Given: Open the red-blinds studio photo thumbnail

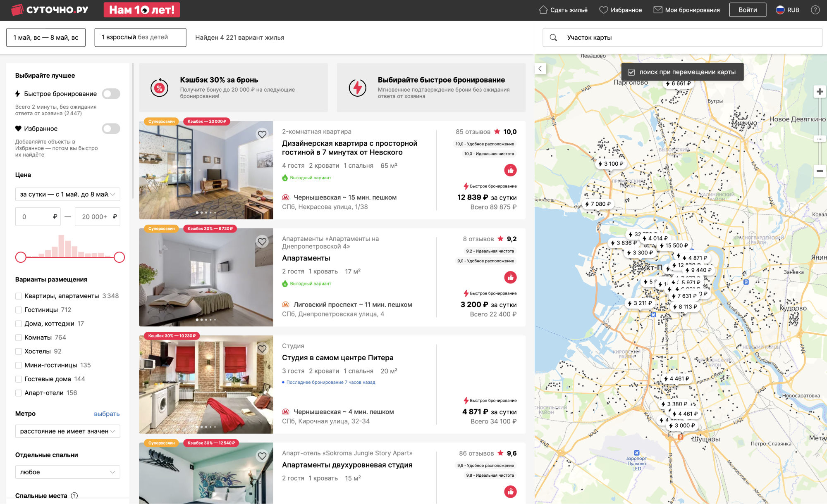Looking at the screenshot, I should (x=206, y=385).
